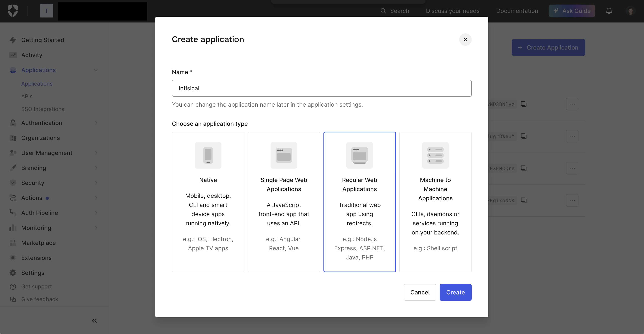The height and width of the screenshot is (334, 644).
Task: Copy client ID ending ugrBWeuM
Action: (x=523, y=136)
